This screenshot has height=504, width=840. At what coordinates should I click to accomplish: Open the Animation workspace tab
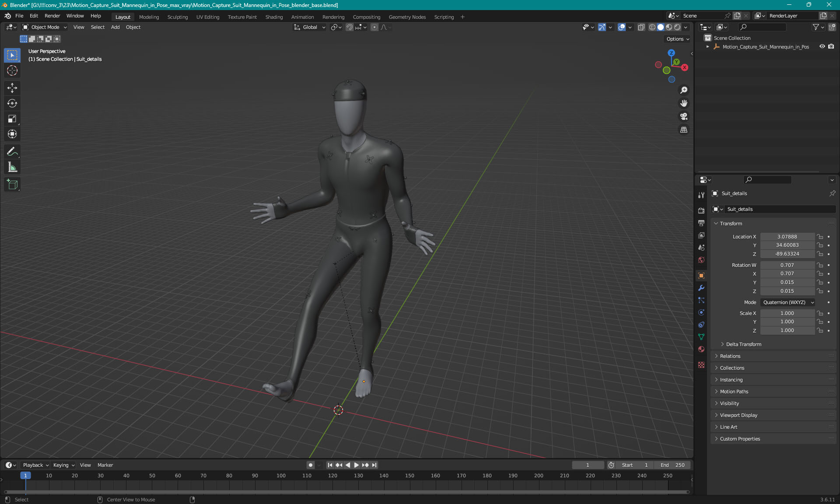click(x=302, y=16)
